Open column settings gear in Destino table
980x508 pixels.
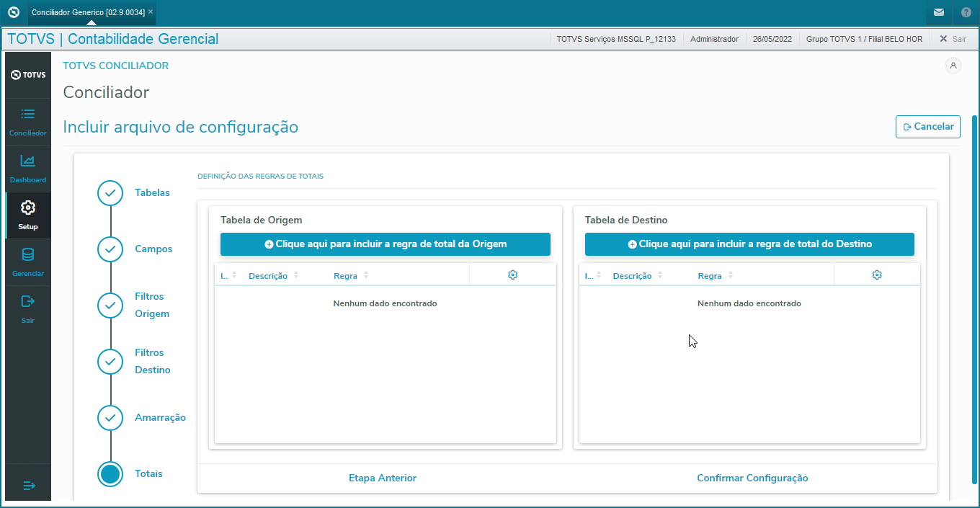pyautogui.click(x=877, y=275)
